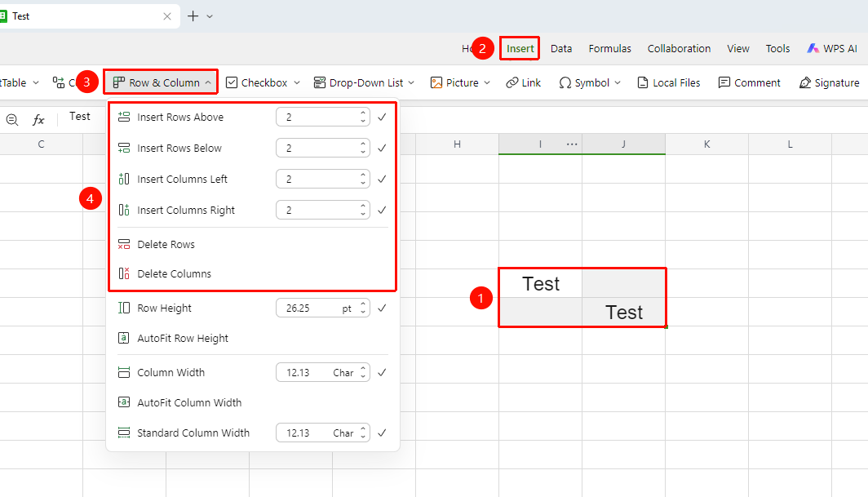Click the Column Width value field
Image resolution: width=868 pixels, height=497 pixels.
(x=323, y=372)
